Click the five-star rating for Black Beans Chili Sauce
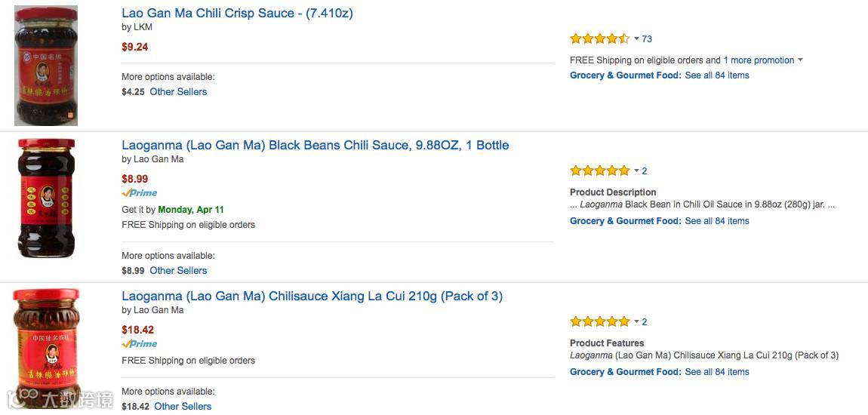Viewport: 868px width, 415px height. pyautogui.click(x=599, y=171)
